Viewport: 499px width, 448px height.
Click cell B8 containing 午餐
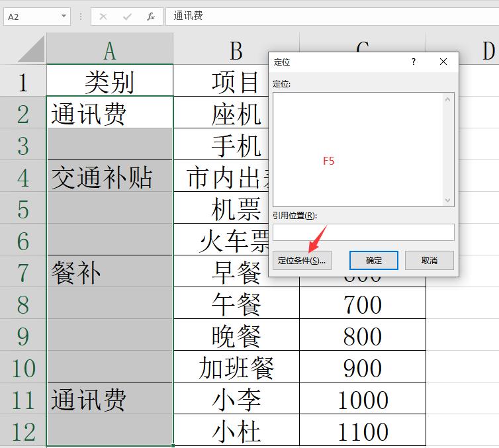(236, 303)
